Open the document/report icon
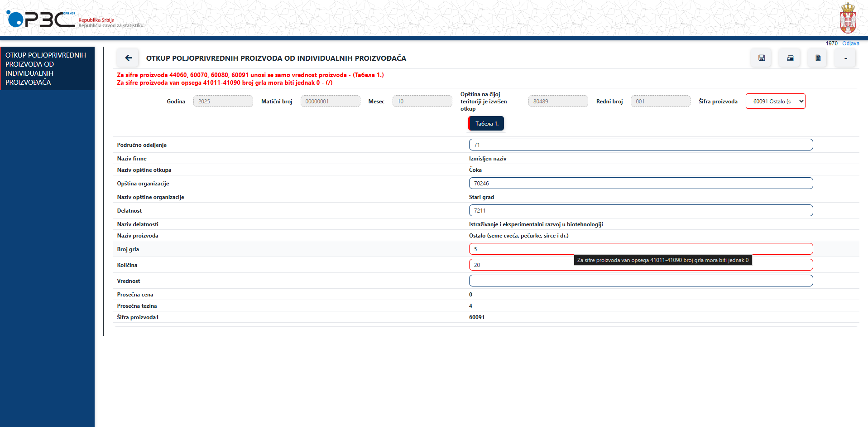 817,58
